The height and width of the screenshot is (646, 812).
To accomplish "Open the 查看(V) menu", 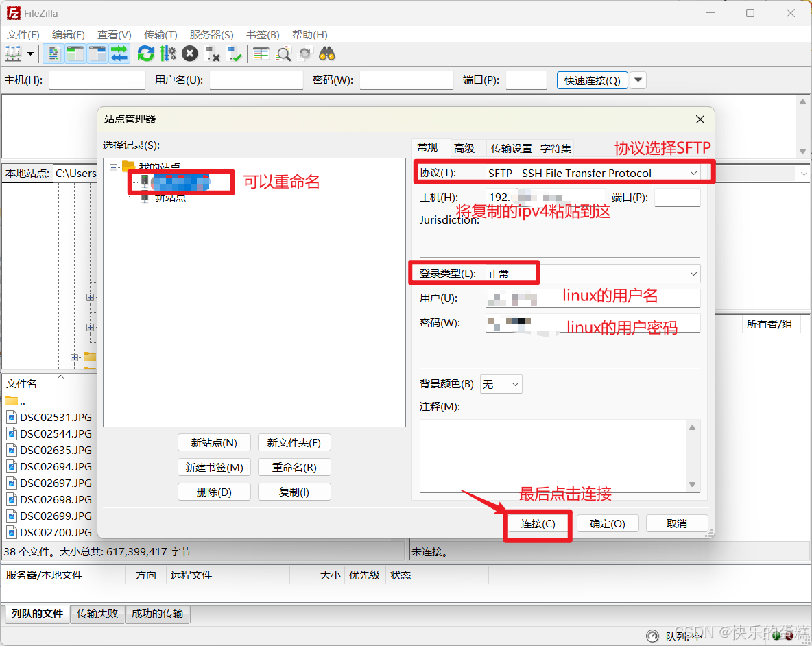I will coord(115,35).
